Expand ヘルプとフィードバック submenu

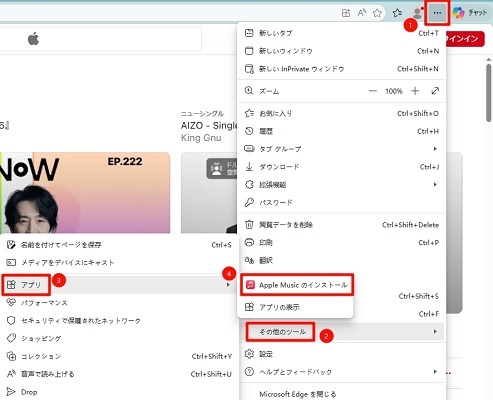coord(342,372)
